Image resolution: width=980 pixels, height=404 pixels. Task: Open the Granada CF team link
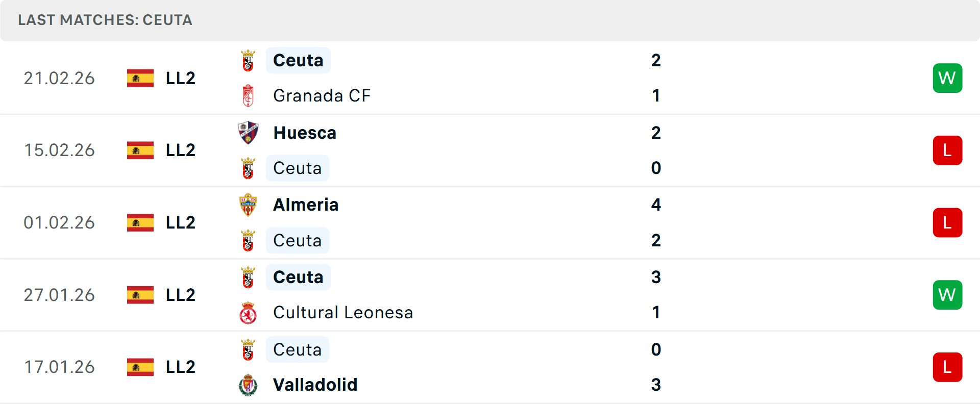tap(322, 96)
